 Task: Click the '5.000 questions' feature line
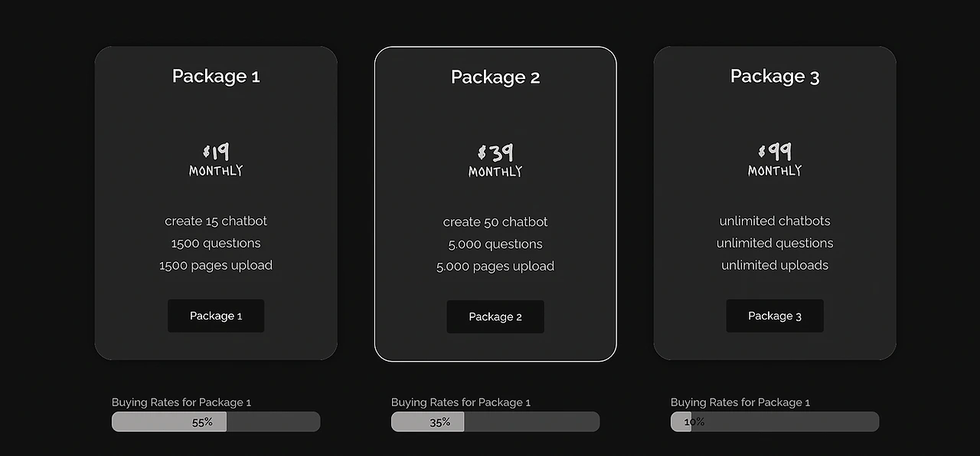[495, 244]
